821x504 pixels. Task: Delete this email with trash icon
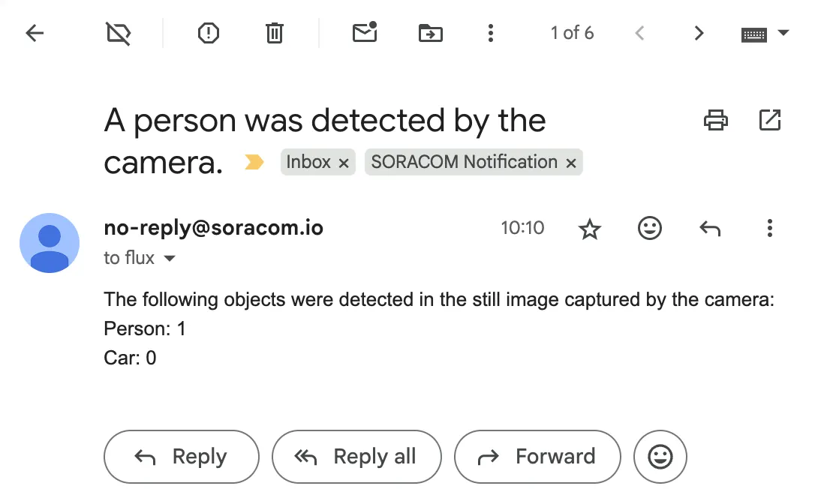(275, 34)
